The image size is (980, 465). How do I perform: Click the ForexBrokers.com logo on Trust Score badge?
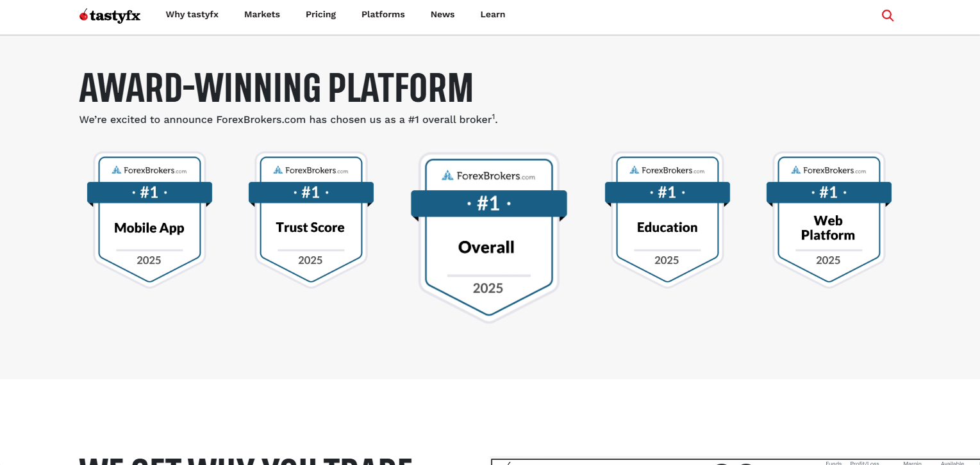pyautogui.click(x=311, y=170)
